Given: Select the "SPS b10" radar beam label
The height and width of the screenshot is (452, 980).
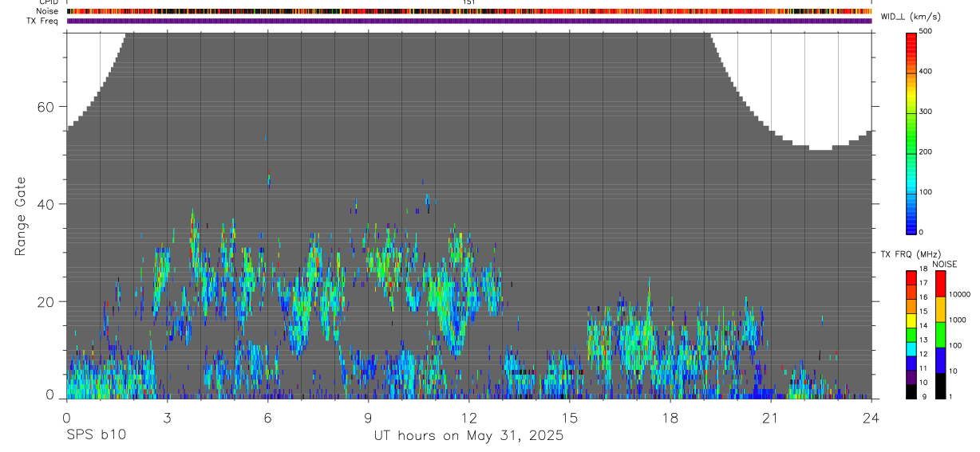Looking at the screenshot, I should (x=96, y=435).
